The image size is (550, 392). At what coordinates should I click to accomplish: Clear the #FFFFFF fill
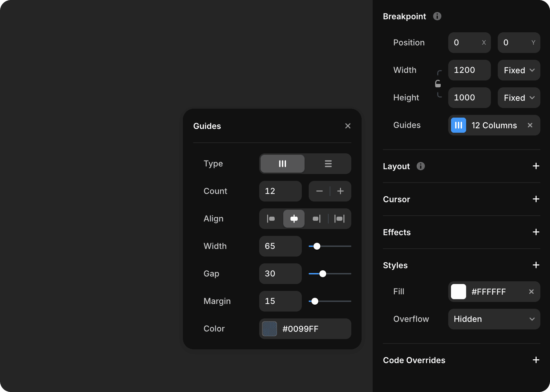(531, 292)
